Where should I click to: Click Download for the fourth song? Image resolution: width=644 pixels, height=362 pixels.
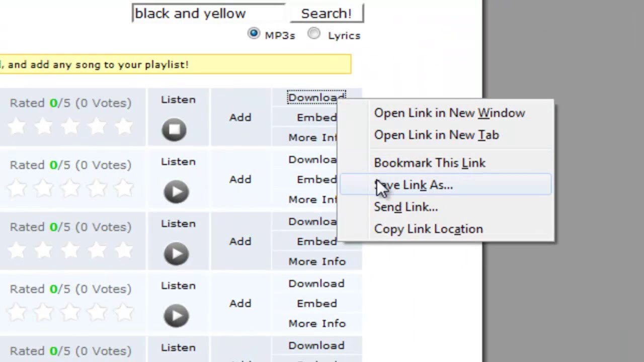coord(316,284)
